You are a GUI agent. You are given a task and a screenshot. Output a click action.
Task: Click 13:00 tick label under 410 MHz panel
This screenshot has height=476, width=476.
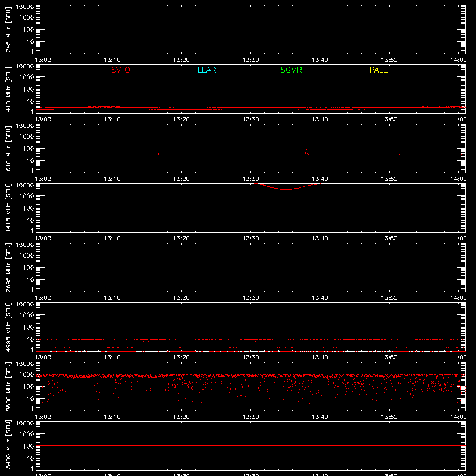tap(43, 120)
